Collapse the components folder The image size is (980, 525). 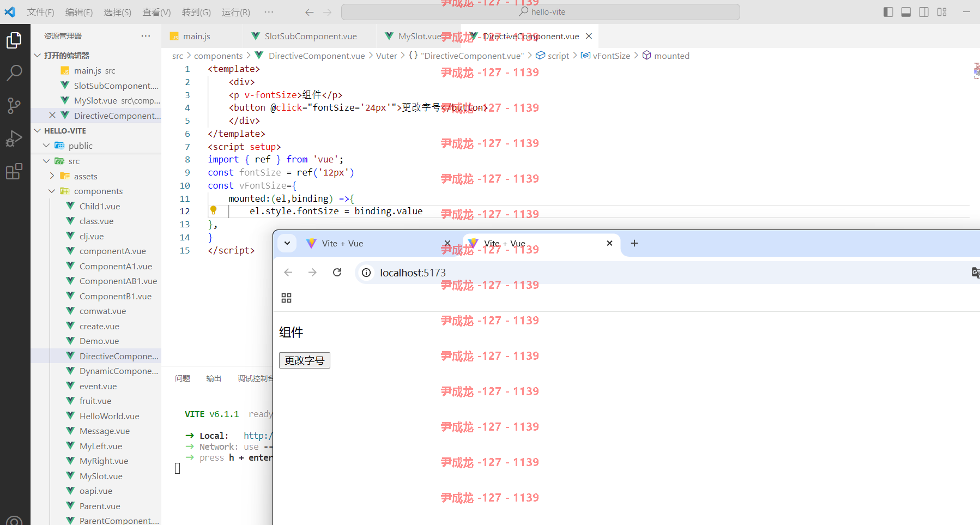pyautogui.click(x=52, y=191)
